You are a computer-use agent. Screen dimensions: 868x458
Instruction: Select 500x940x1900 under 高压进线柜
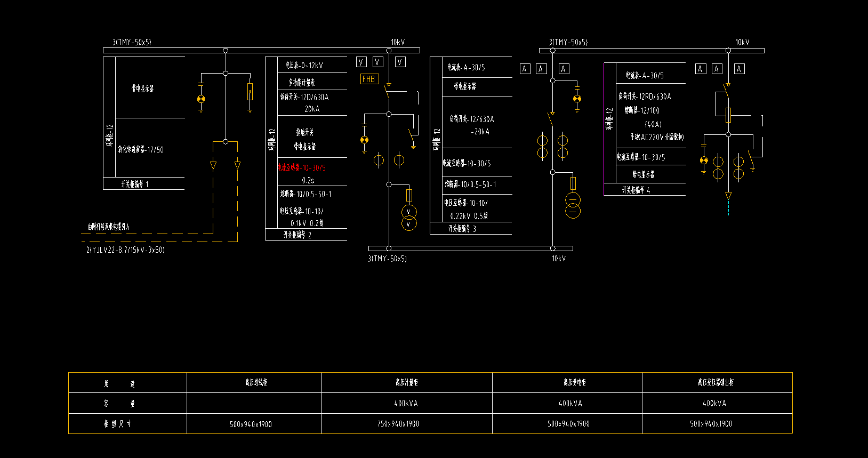251,424
